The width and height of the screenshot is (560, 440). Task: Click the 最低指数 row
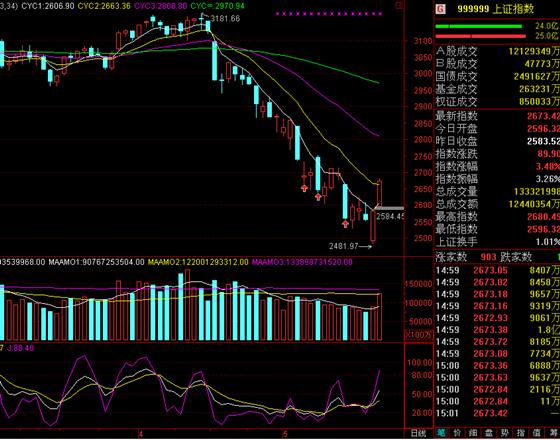(x=498, y=229)
